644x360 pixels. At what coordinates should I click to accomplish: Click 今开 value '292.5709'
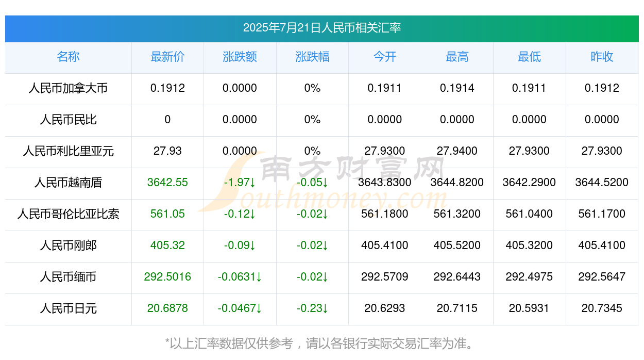(385, 277)
